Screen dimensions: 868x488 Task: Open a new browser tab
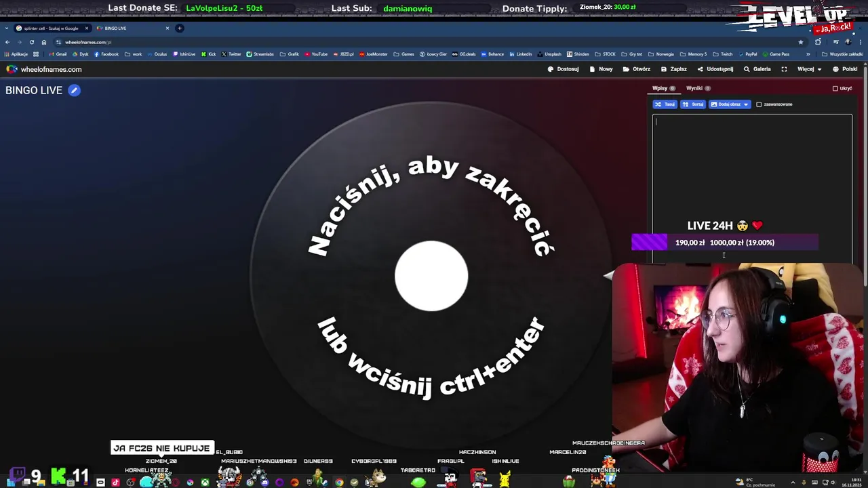[x=180, y=28]
